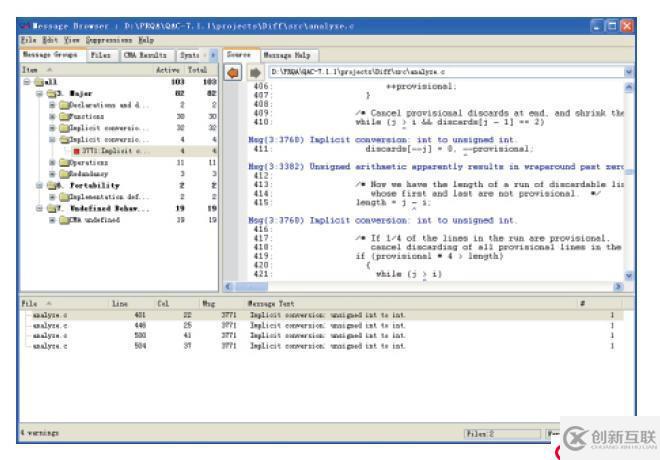Image resolution: width=660 pixels, height=460 pixels.
Task: Click the horizontal scrollbar right arrow
Action: [618, 287]
